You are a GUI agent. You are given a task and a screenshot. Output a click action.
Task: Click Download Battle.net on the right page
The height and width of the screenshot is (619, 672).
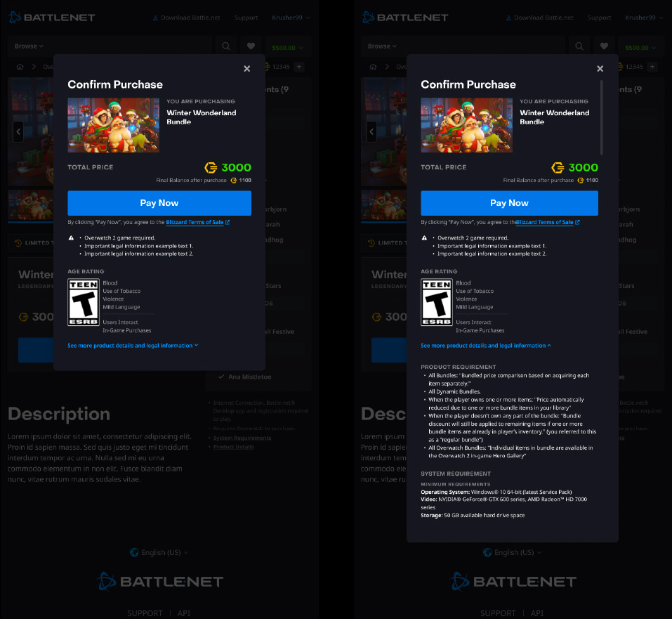click(x=539, y=18)
